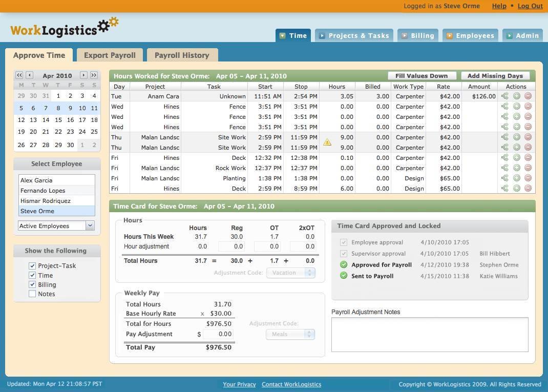Select employee Alex Garcia
548x392 pixels.
(x=57, y=180)
